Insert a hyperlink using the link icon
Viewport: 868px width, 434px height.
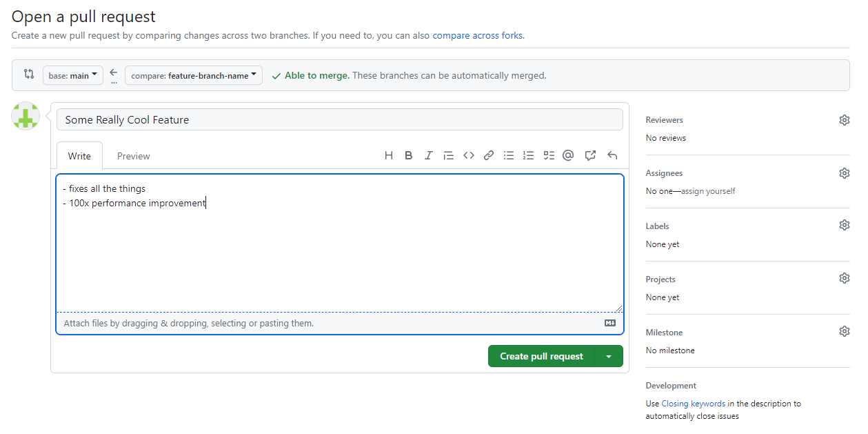(488, 155)
